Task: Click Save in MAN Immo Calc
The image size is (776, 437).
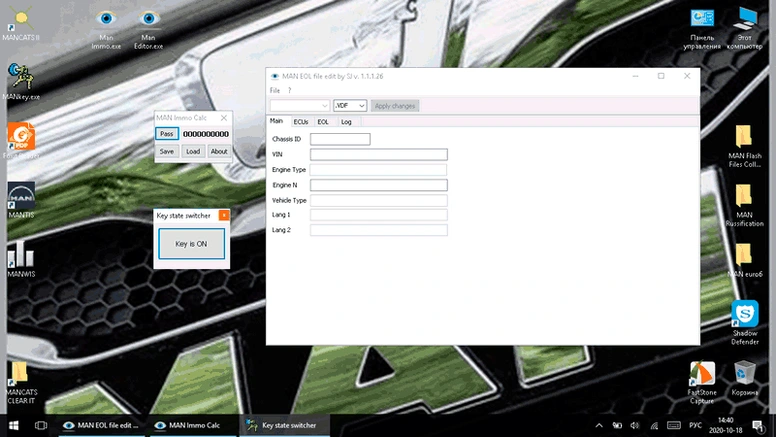Action: [167, 151]
